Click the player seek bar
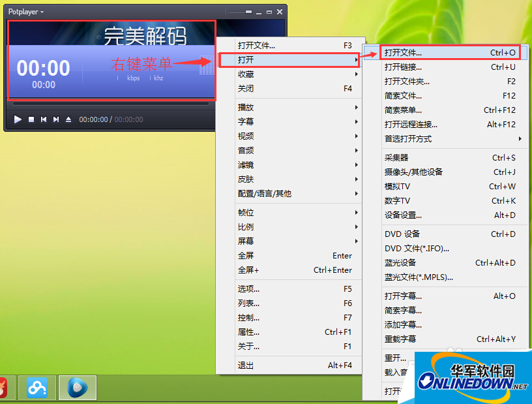 click(x=111, y=104)
